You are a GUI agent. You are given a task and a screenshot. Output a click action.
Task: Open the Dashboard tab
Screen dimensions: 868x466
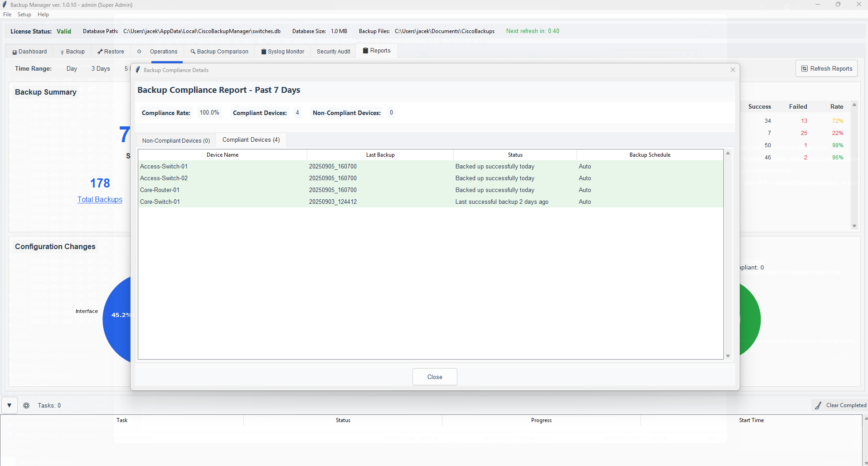pos(29,51)
